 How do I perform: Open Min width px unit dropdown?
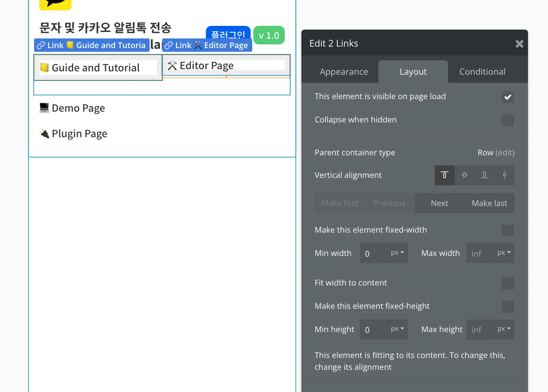click(398, 253)
